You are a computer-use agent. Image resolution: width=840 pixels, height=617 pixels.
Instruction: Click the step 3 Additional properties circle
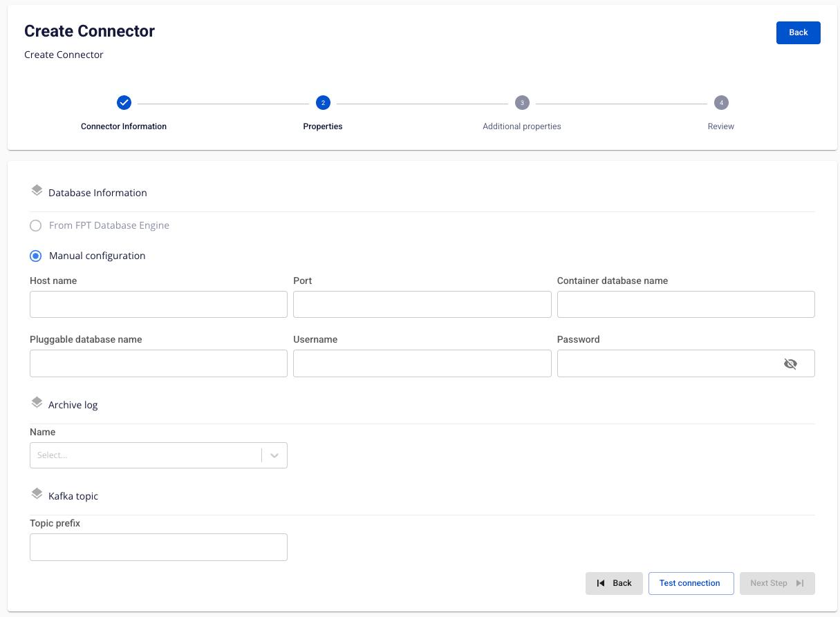pos(522,103)
